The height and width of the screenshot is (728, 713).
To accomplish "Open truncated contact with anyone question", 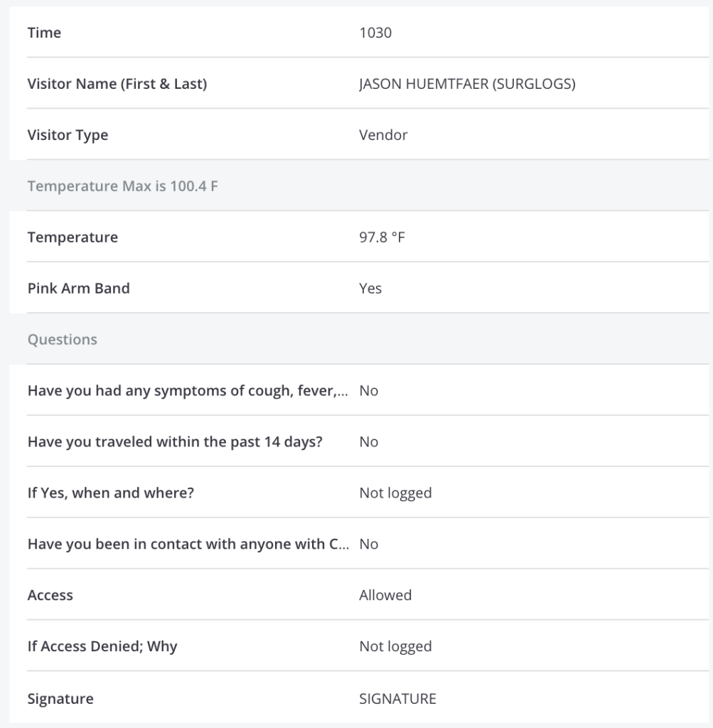I will [x=188, y=544].
